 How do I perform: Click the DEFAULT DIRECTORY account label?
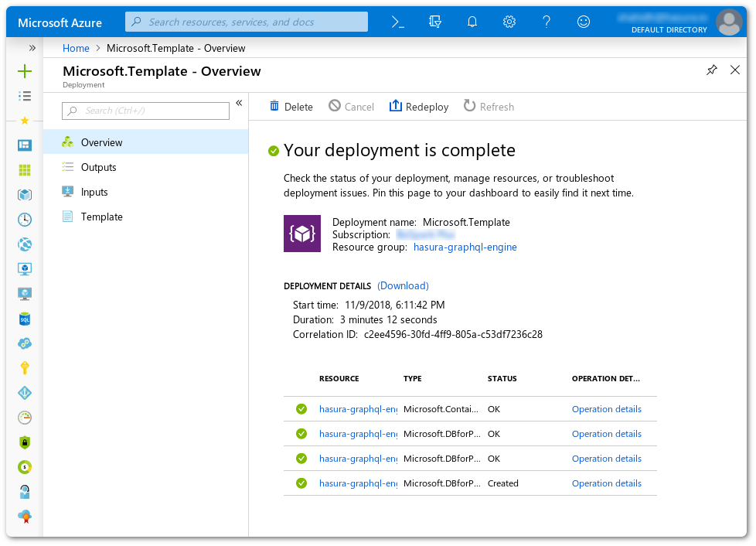point(669,30)
